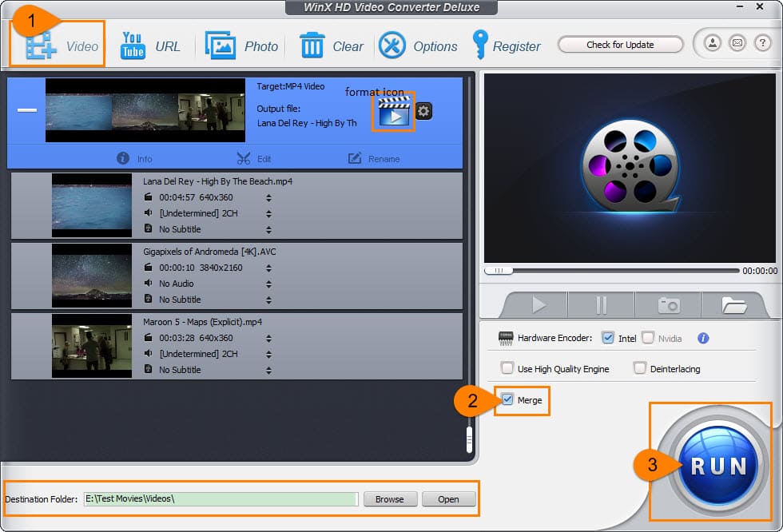Open snapshot folder icon in preview panel

click(x=733, y=305)
